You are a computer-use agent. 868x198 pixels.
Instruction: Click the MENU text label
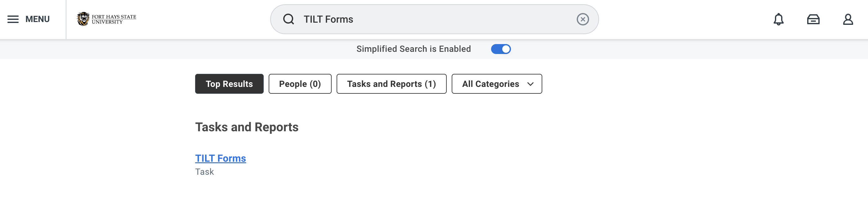(x=38, y=19)
